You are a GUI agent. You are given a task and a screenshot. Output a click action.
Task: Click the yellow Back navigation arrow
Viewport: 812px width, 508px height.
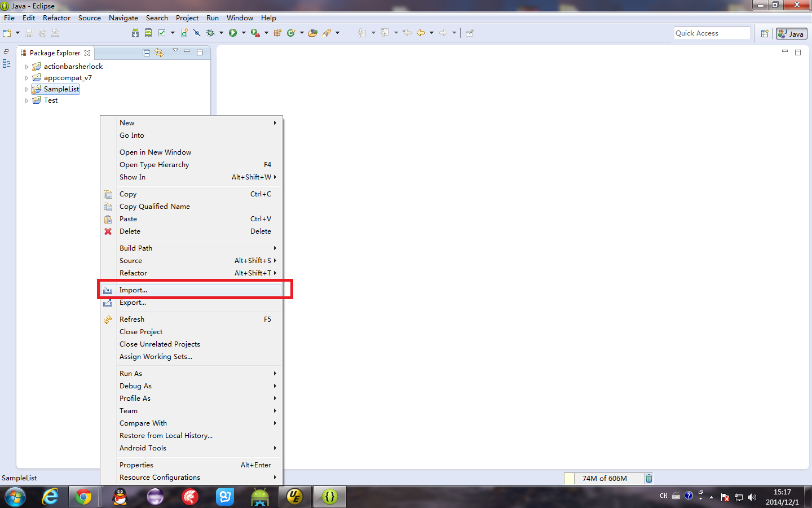click(421, 33)
